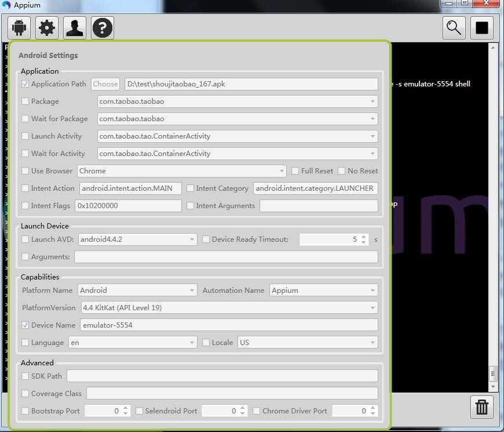Enable Launch AVD checkbox
The image size is (504, 432).
pyautogui.click(x=25, y=239)
